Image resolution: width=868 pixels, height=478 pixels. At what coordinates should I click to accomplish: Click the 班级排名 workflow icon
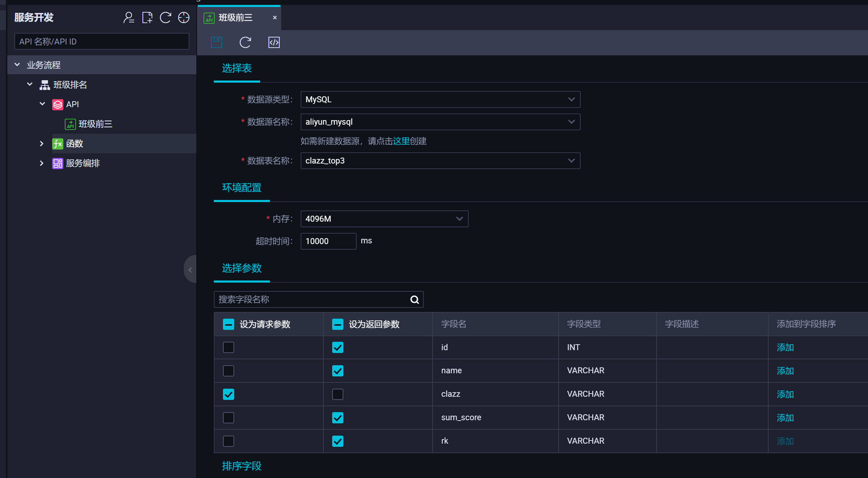click(x=44, y=85)
